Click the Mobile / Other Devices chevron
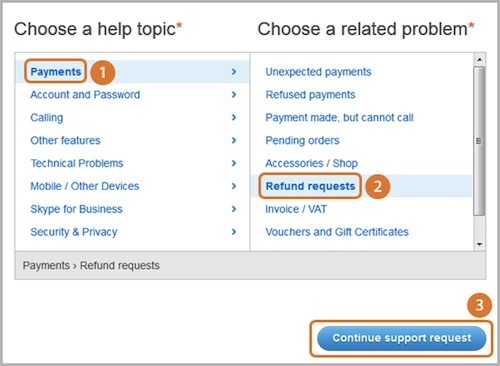 coord(234,186)
